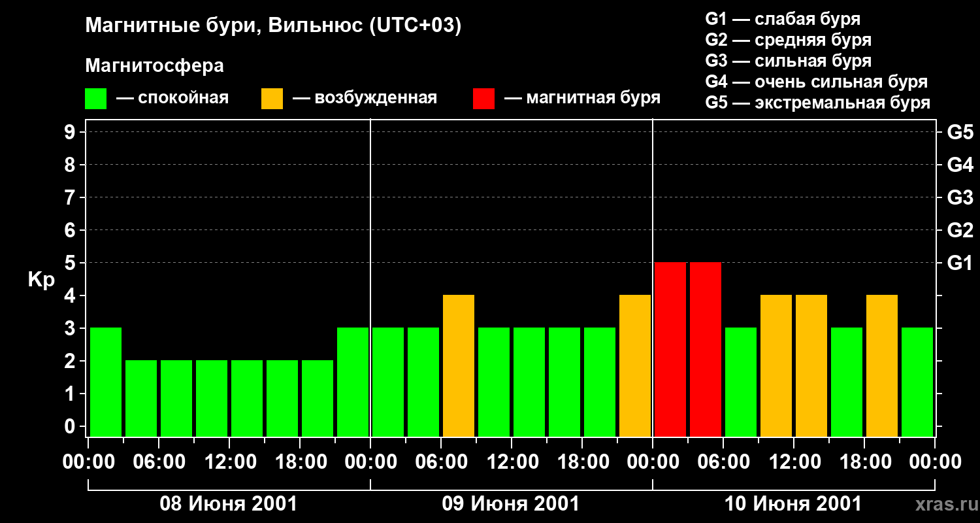
Task: Click the 00:00–03:00 green bar on 08 Июня
Action: [x=106, y=382]
